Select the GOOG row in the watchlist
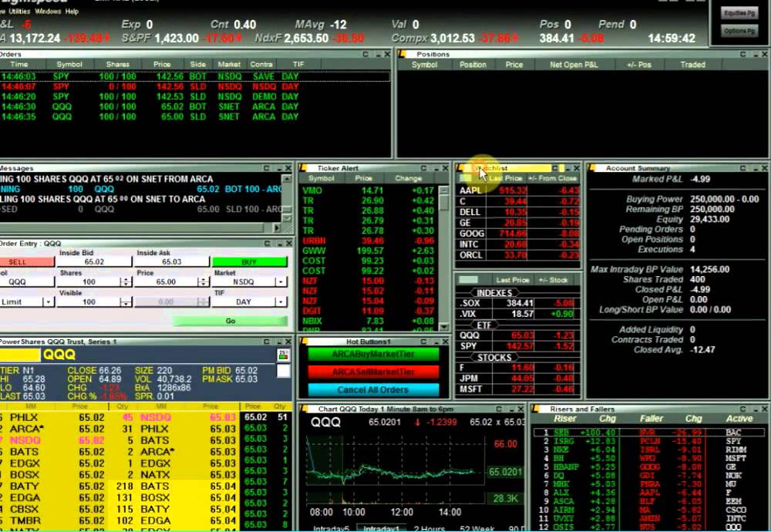 coord(518,234)
